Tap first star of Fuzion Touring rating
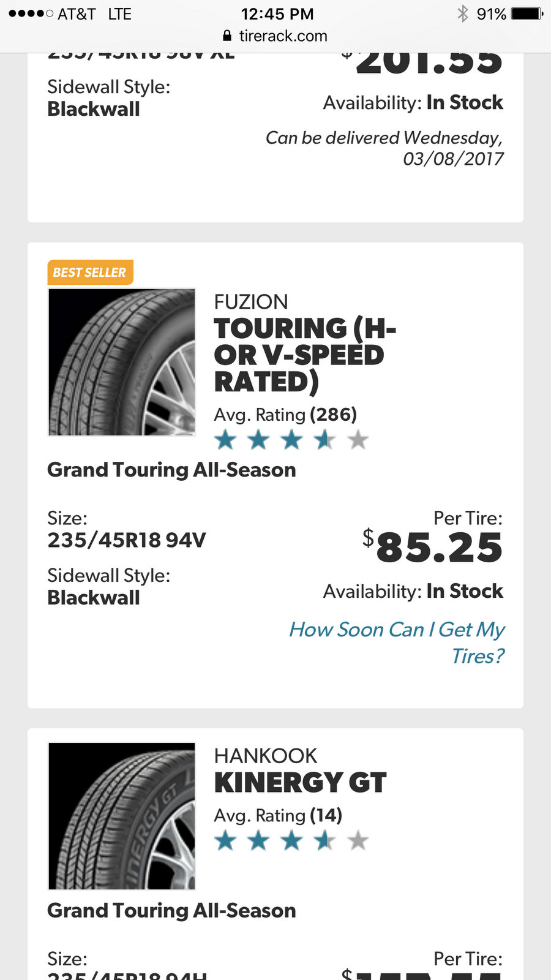This screenshot has height=980, width=551. 225,439
